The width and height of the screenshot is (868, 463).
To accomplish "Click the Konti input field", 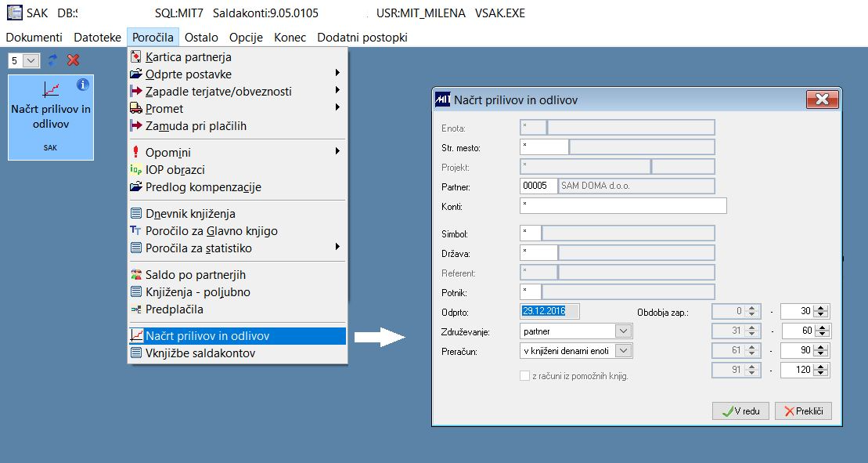I will coord(623,205).
